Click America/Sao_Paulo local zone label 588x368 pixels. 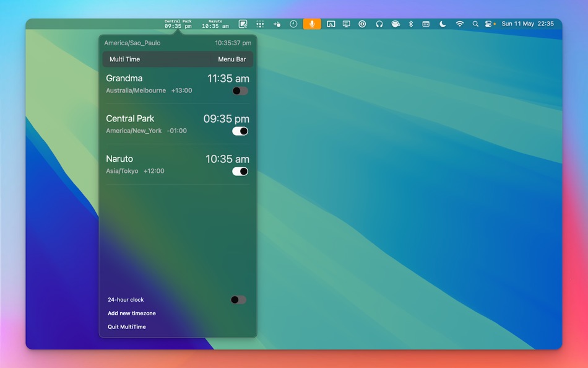pos(132,43)
